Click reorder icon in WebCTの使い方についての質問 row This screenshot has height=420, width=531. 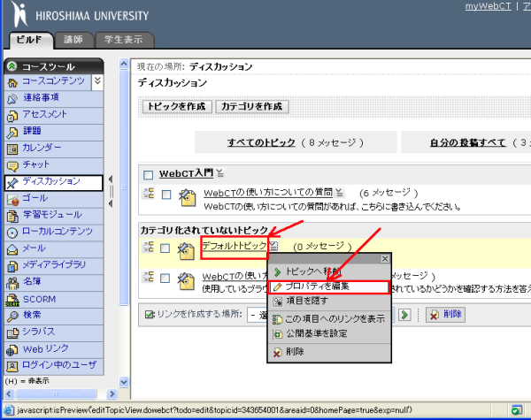148,194
